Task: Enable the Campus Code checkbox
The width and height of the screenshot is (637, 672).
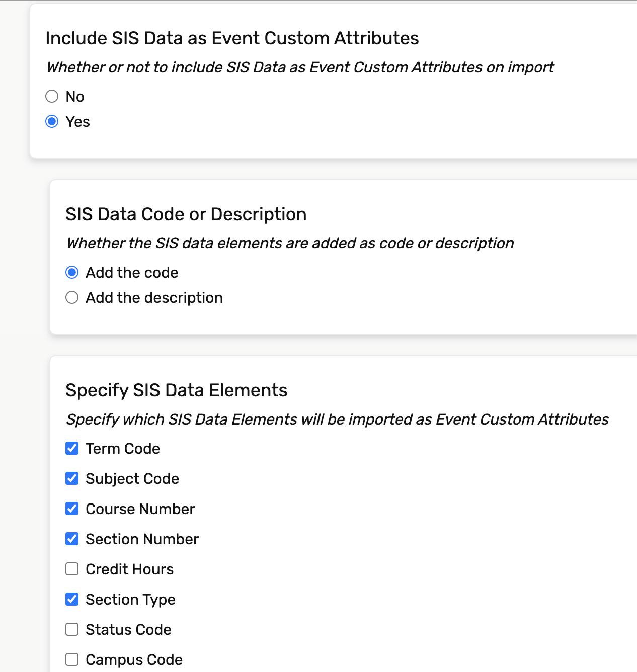Action: coord(72,659)
